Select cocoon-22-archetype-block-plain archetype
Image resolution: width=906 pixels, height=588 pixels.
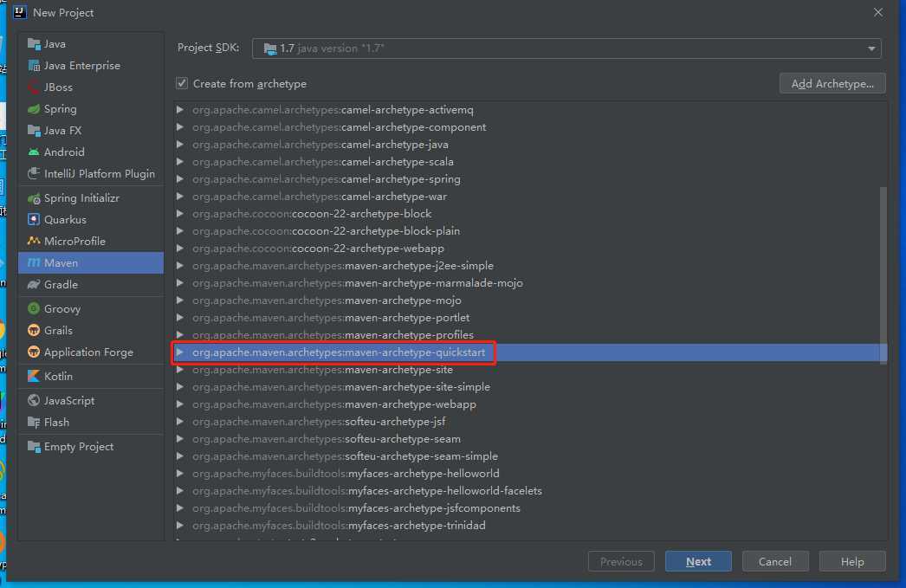[x=530, y=231]
